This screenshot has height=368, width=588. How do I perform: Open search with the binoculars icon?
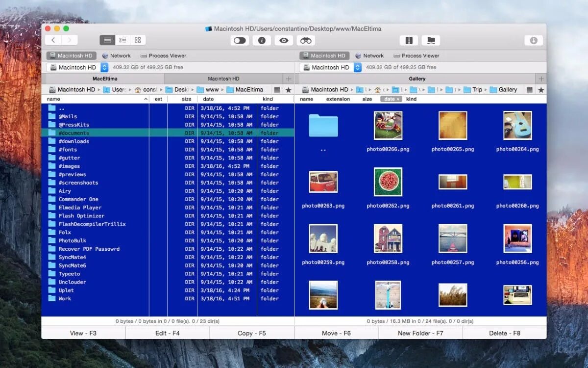306,40
